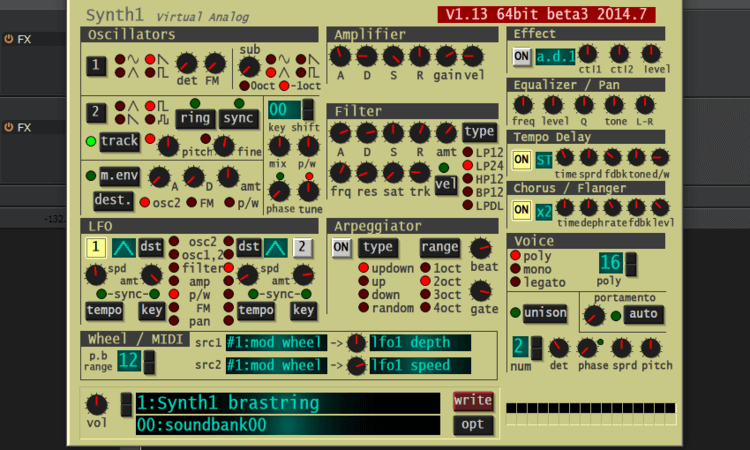Click the first FX power icon in track list
750x450 pixels.
click(x=9, y=39)
